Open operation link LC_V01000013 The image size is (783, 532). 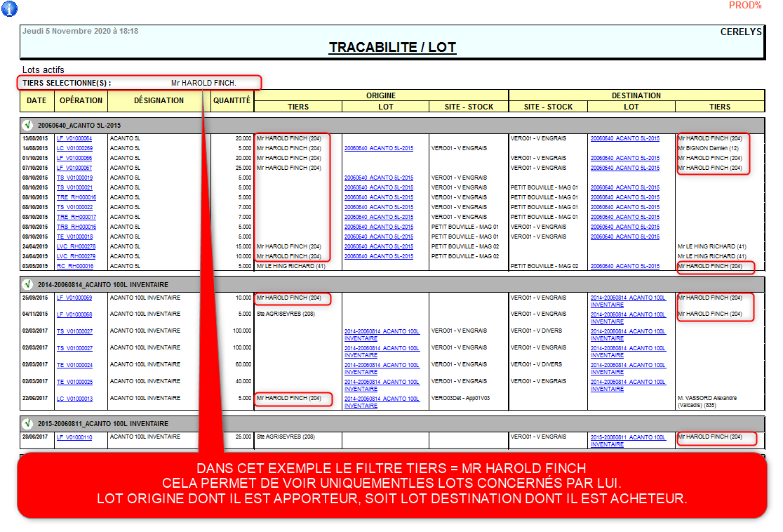[x=74, y=399]
